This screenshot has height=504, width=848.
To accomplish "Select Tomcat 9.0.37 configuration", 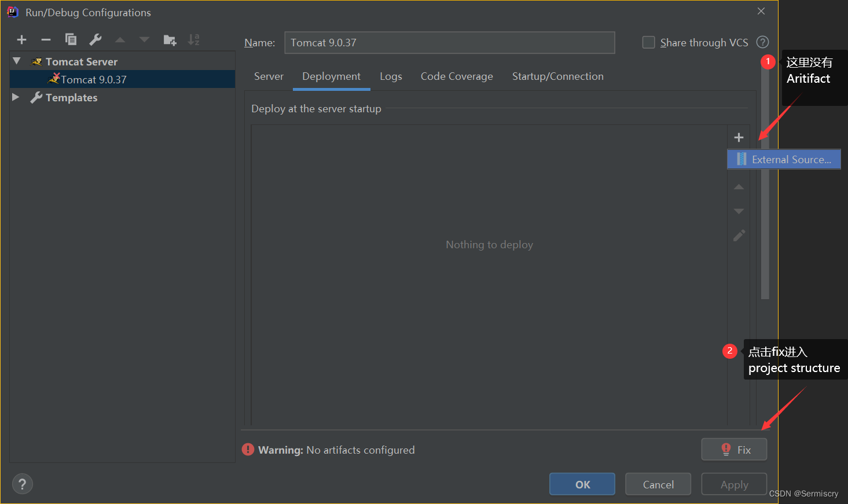I will tap(122, 79).
